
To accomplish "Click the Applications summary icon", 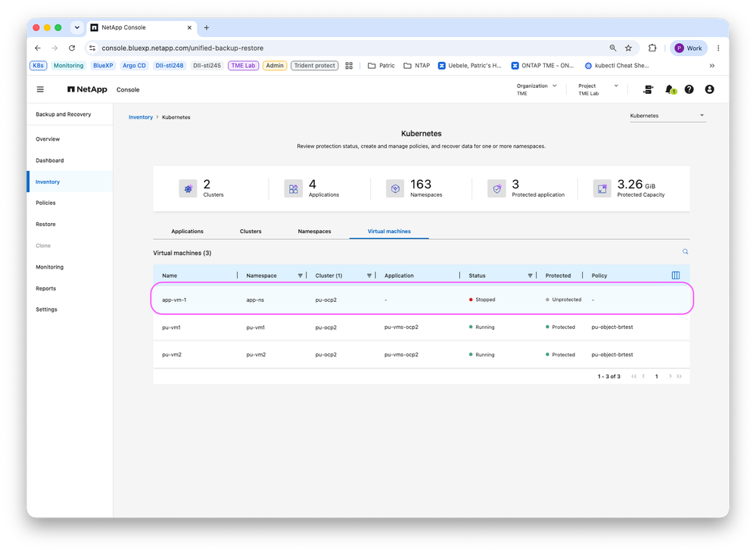I will tap(293, 188).
